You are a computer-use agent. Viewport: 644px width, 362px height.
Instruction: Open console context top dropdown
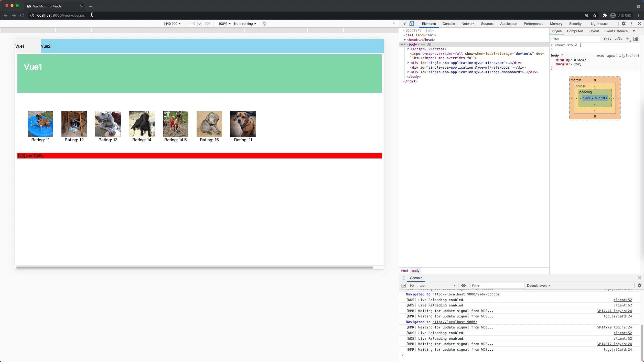tap(437, 285)
